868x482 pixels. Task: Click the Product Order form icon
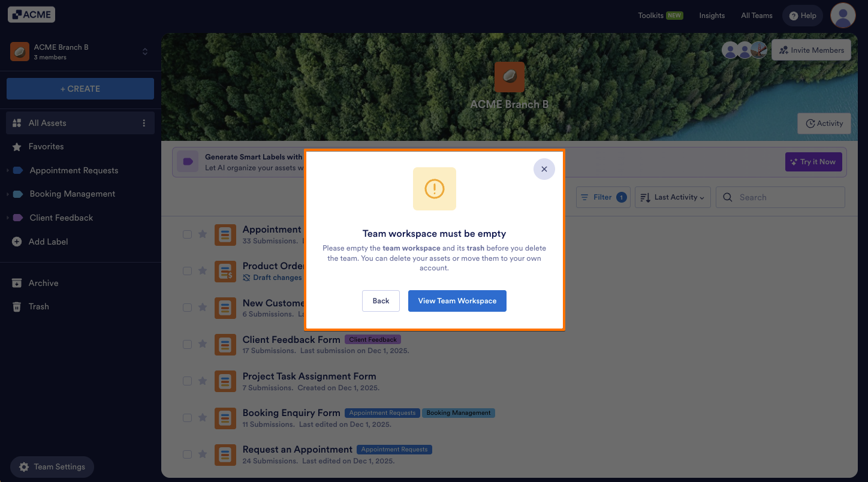[x=225, y=272]
